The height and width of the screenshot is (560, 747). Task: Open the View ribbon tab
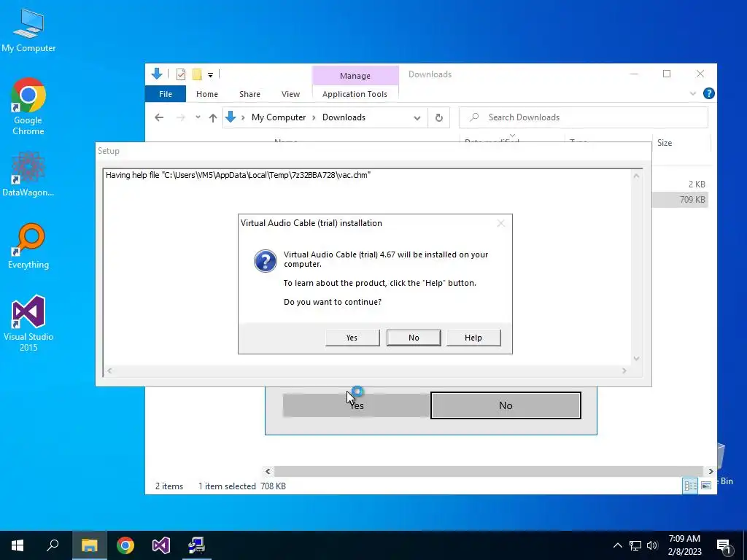[290, 94]
